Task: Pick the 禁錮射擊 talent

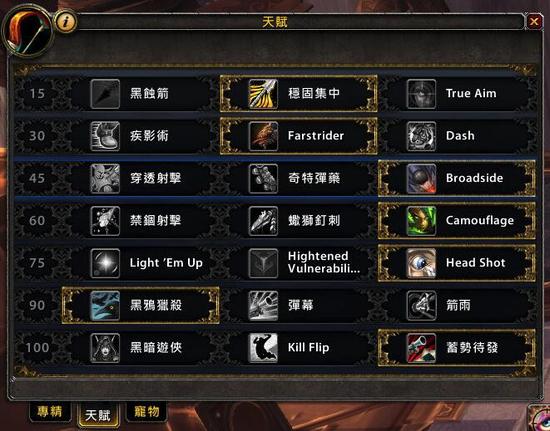Action: pyautogui.click(x=140, y=221)
